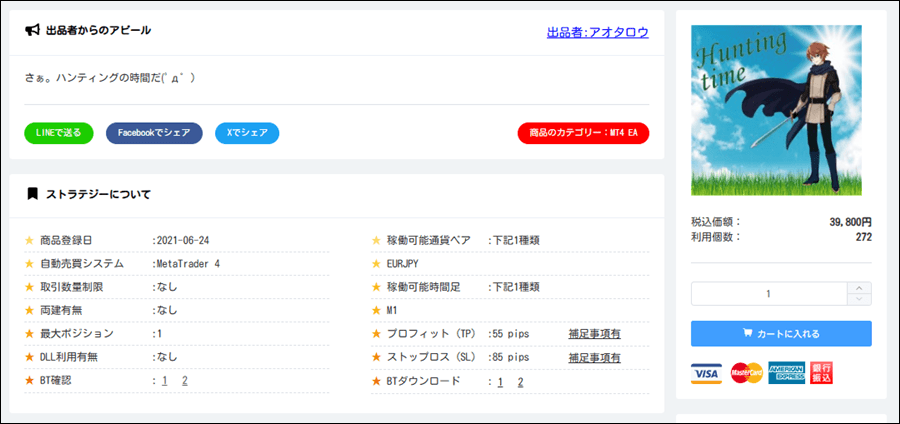Click the star icon beside 最大ポジション
900x424 pixels.
pyautogui.click(x=29, y=333)
